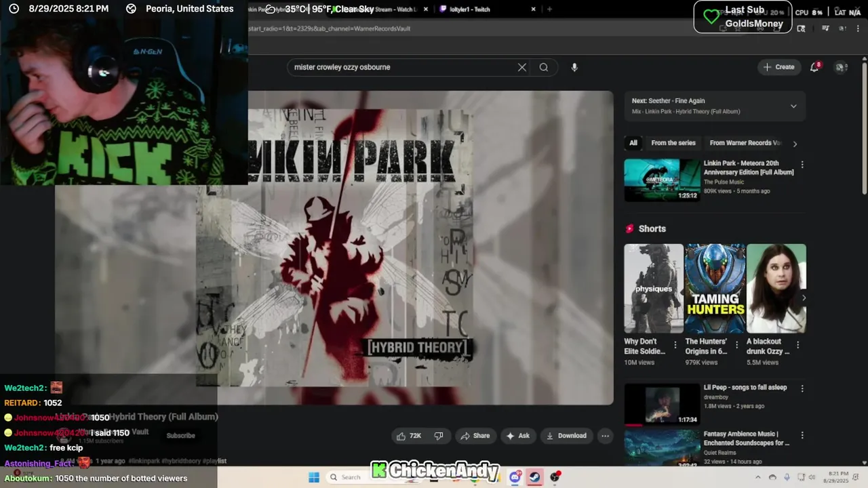Open The Pulse Music channel link
Image resolution: width=868 pixels, height=488 pixels.
coord(724,182)
